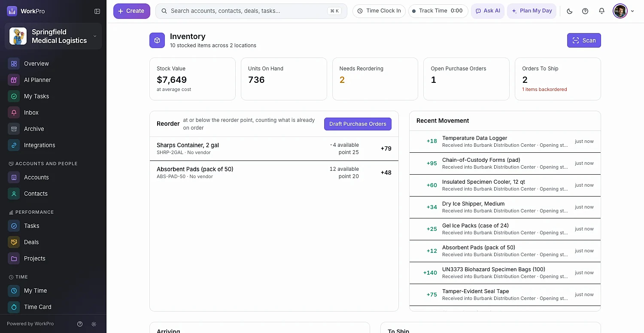The image size is (644, 333).
Task: Open Tamper-Evident Seal Tape entry
Action: click(x=505, y=295)
